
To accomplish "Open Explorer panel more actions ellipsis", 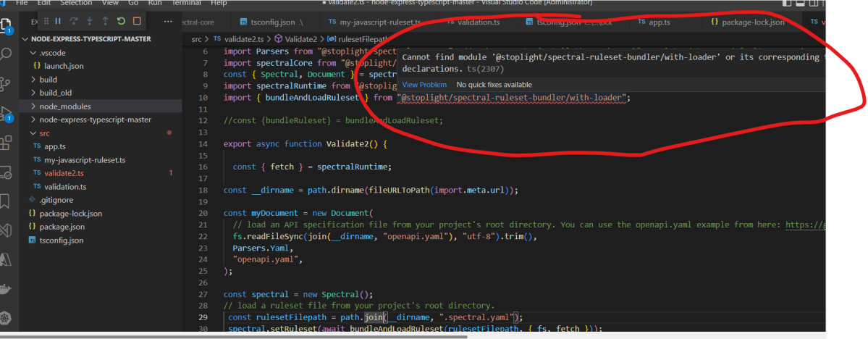I will pyautogui.click(x=169, y=22).
